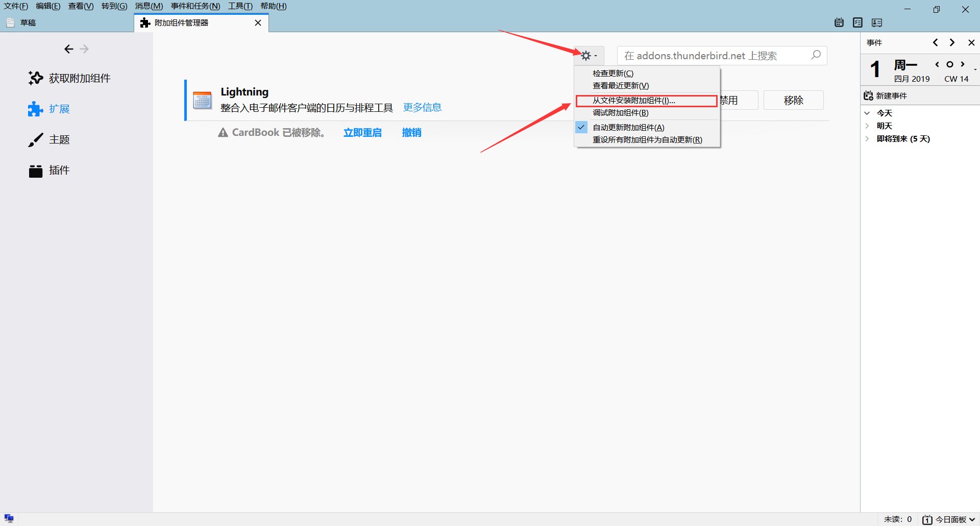The width and height of the screenshot is (980, 526).
Task: Close the 附加组件管理器 tab
Action: [258, 23]
